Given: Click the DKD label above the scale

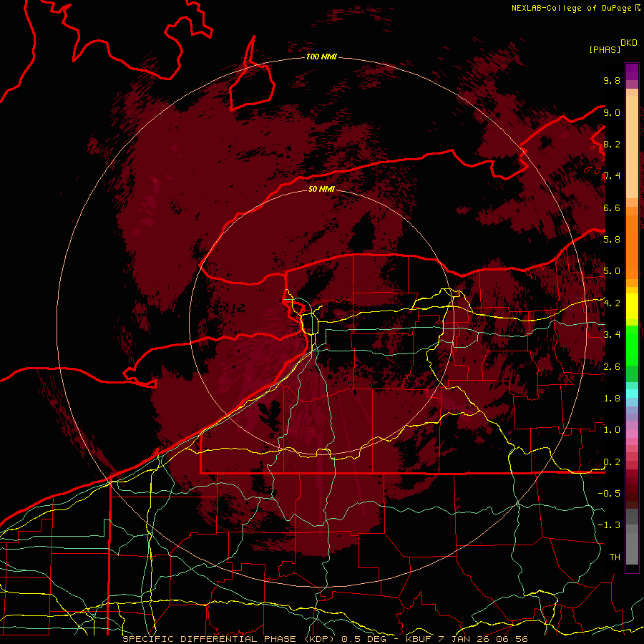Looking at the screenshot, I should (x=629, y=43).
